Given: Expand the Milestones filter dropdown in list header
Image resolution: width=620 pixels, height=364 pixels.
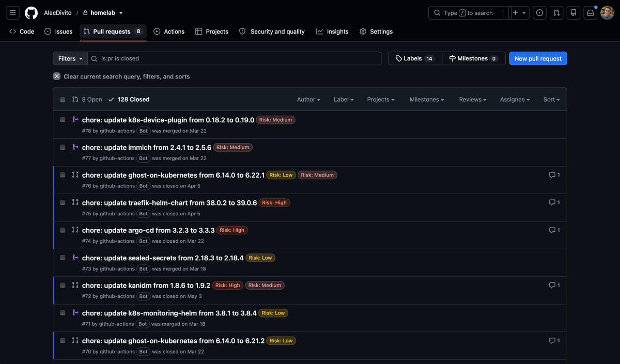Looking at the screenshot, I should coord(427,100).
